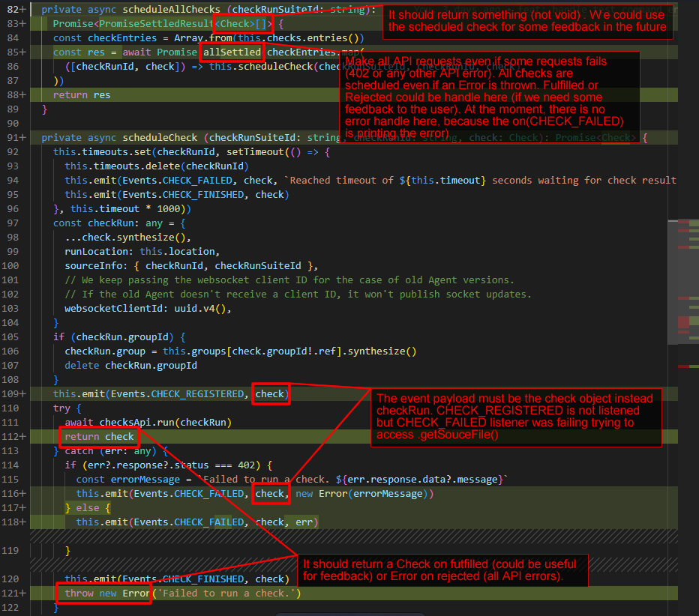Click the '=== 402' condition on line 114
The width and height of the screenshot is (699, 616).
[x=235, y=465]
